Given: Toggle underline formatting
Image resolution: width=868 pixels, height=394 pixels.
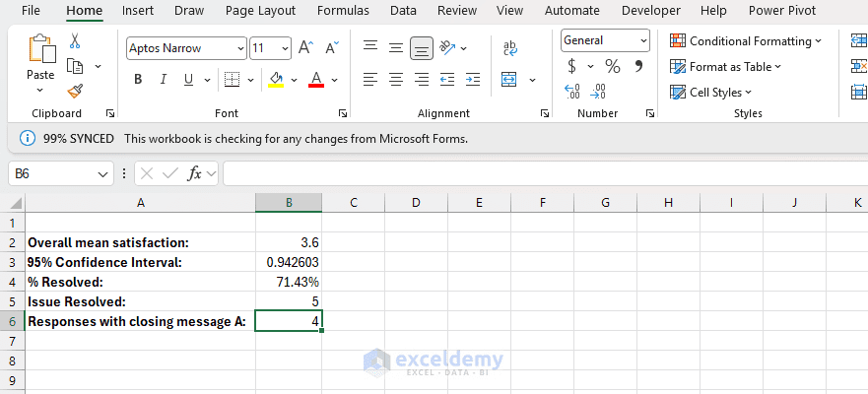Looking at the screenshot, I should [x=188, y=80].
